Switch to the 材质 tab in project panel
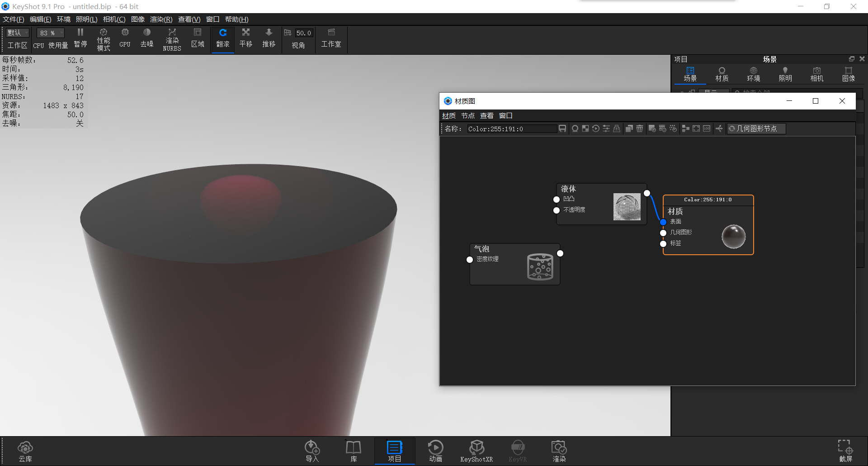This screenshot has width=868, height=466. point(722,74)
